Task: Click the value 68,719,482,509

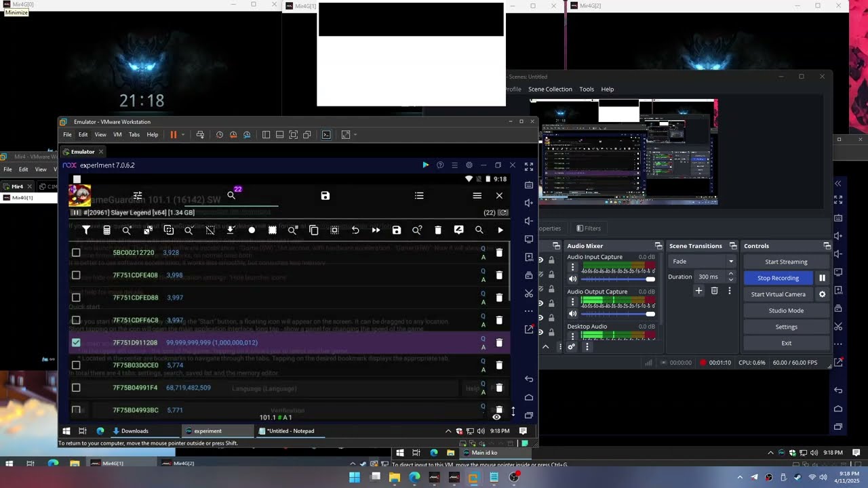Action: click(189, 388)
